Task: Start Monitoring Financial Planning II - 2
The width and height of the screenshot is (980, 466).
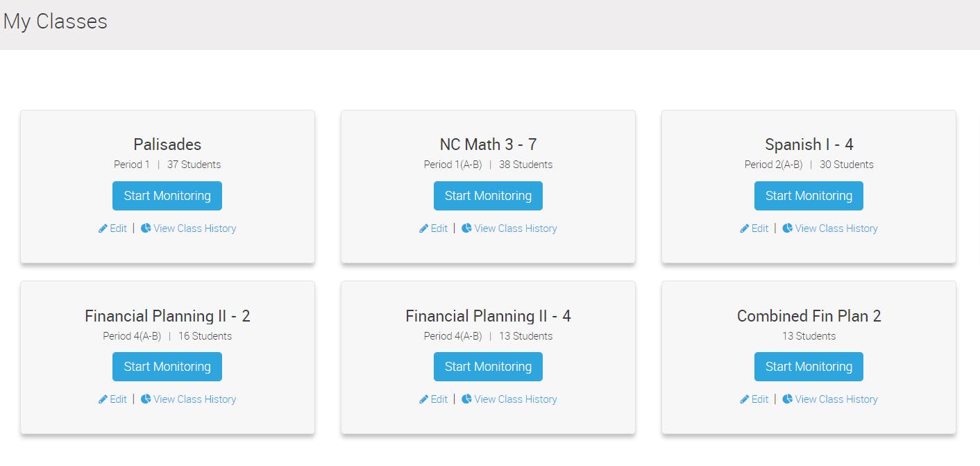Action: click(167, 367)
